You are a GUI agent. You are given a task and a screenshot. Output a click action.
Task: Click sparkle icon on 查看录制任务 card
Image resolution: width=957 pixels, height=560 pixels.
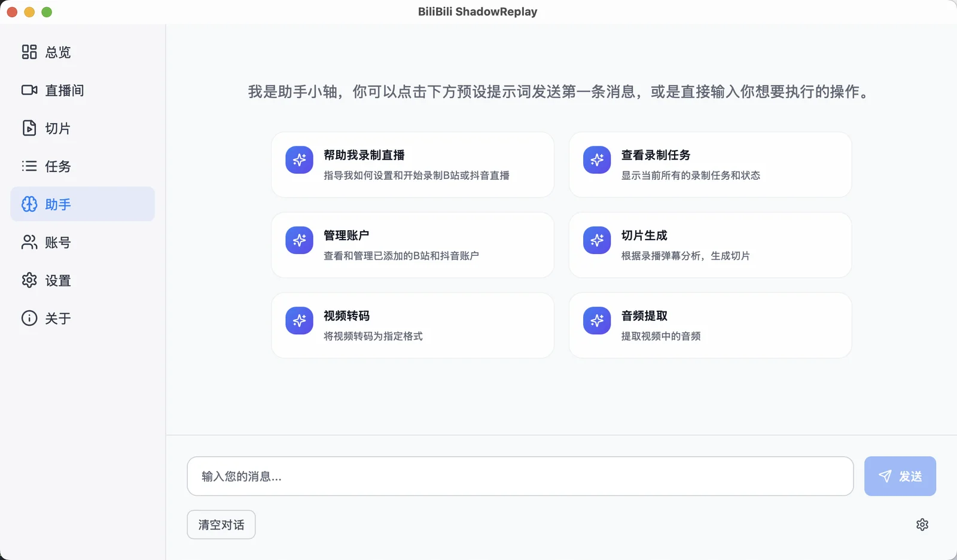(x=597, y=160)
